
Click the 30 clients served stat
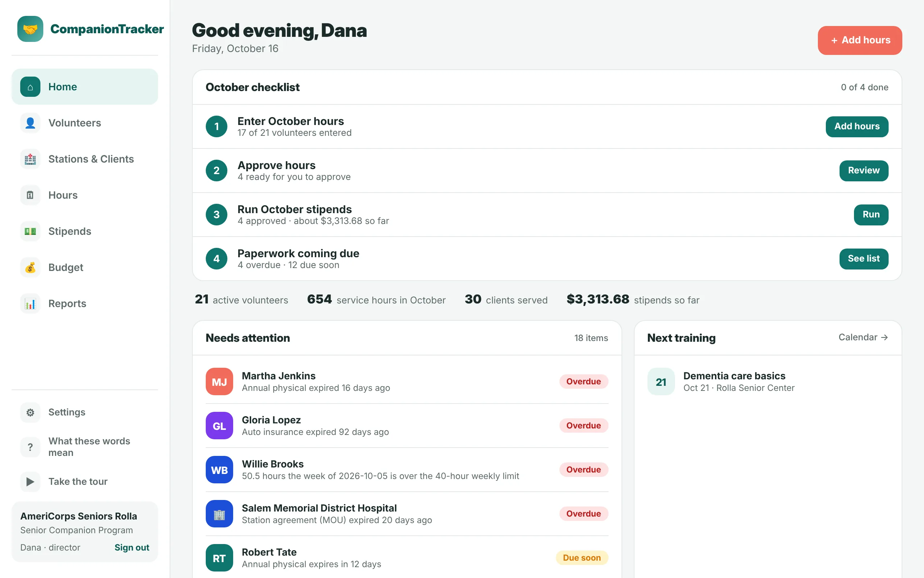coord(506,299)
